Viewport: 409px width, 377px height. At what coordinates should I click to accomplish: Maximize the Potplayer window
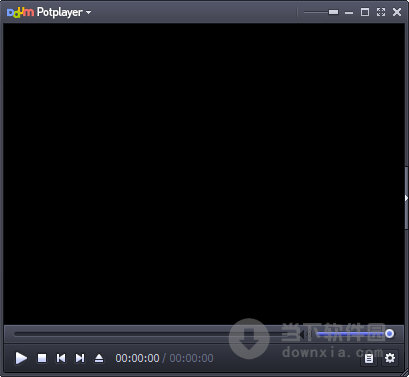[365, 12]
